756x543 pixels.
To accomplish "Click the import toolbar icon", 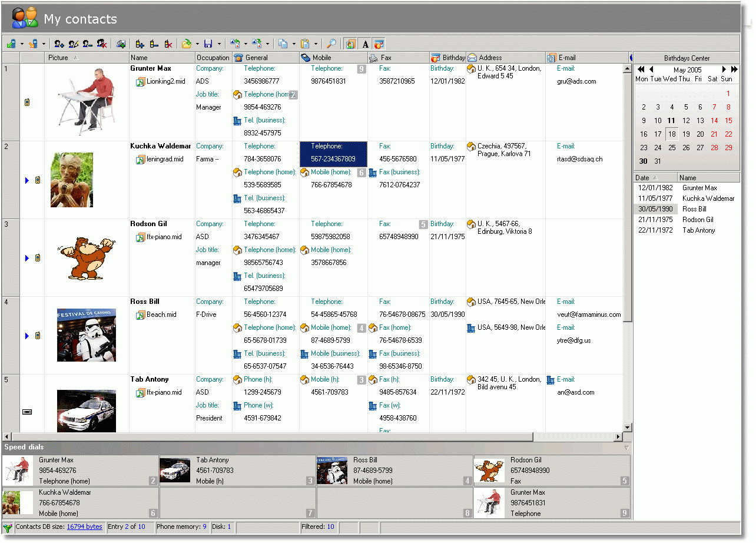I will point(235,44).
